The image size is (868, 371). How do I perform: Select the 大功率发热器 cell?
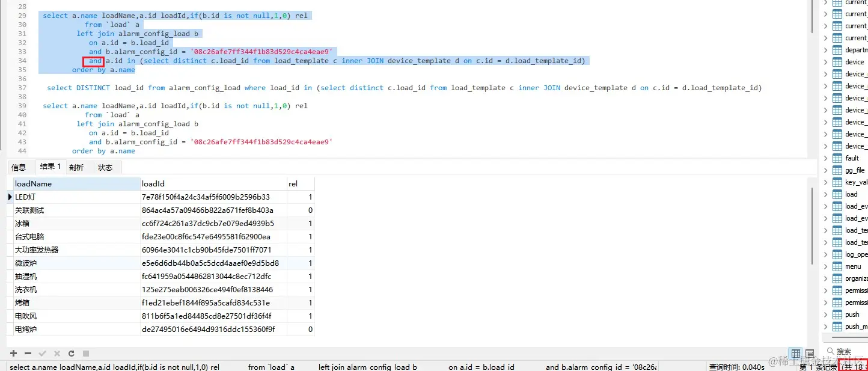tap(77, 250)
